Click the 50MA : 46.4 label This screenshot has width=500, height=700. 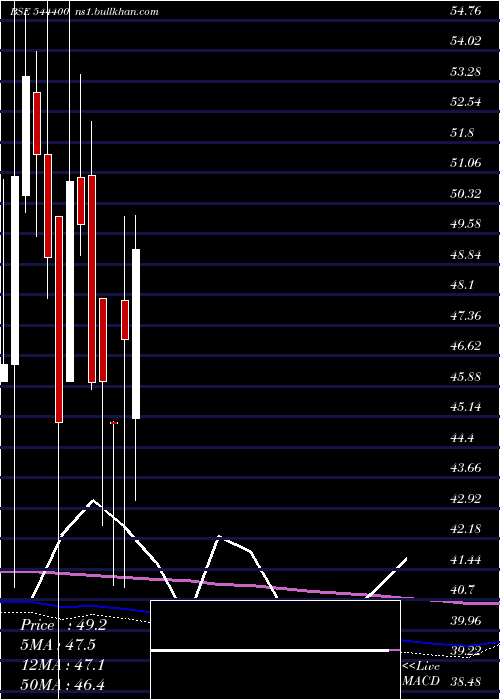click(62, 684)
